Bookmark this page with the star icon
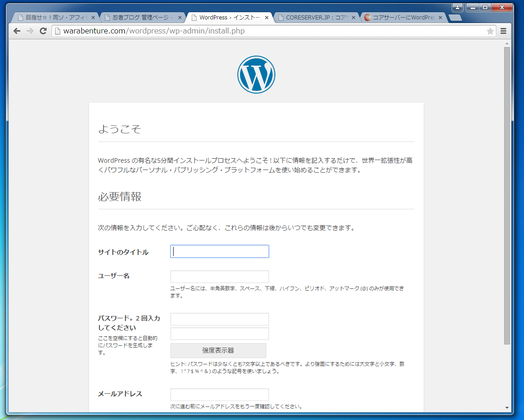Image resolution: width=524 pixels, height=420 pixels. [x=490, y=31]
